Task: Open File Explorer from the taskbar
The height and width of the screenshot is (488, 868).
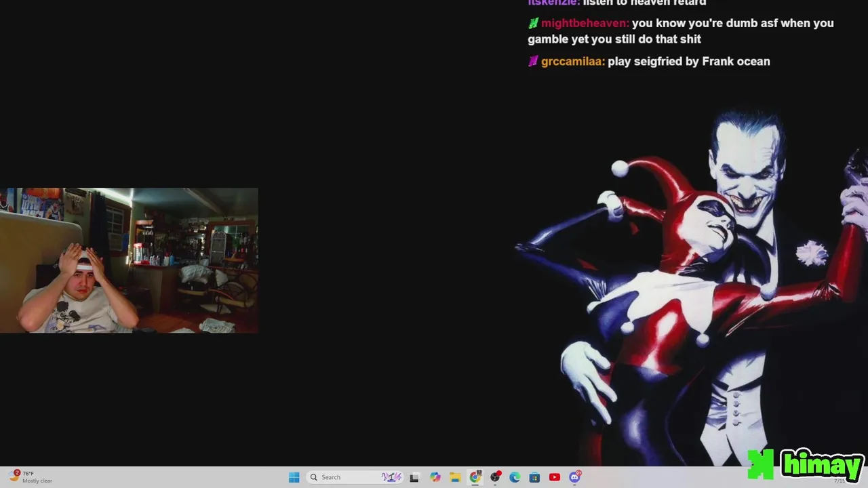Action: click(455, 477)
